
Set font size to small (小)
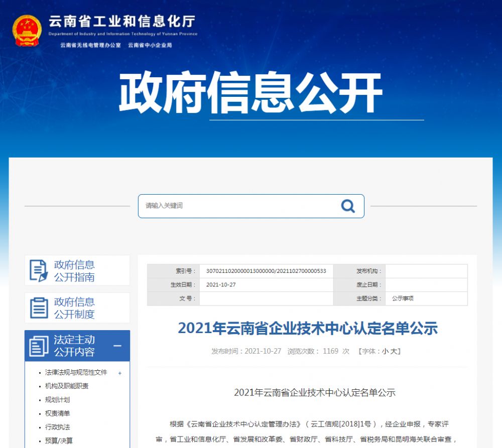(385, 351)
